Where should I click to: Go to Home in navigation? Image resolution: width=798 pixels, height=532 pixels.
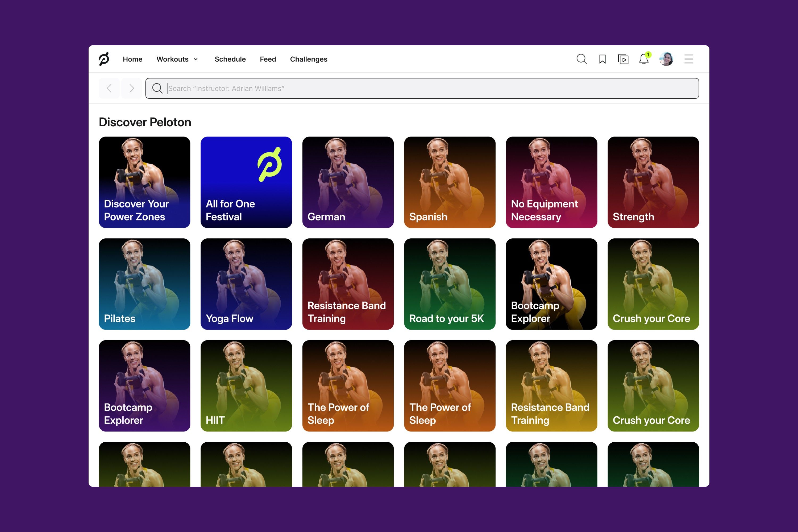[132, 59]
